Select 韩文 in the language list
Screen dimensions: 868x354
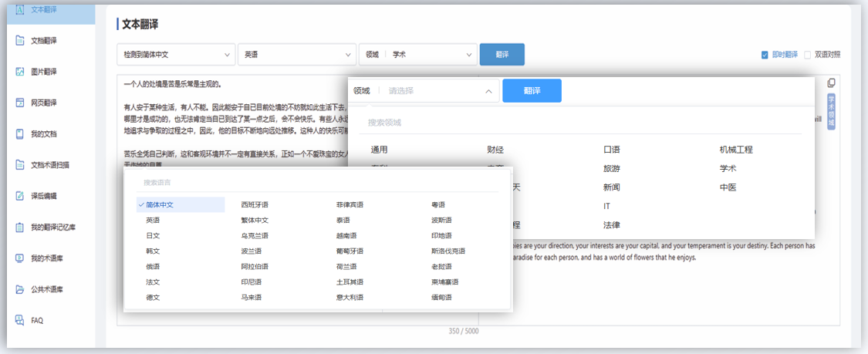(x=153, y=251)
